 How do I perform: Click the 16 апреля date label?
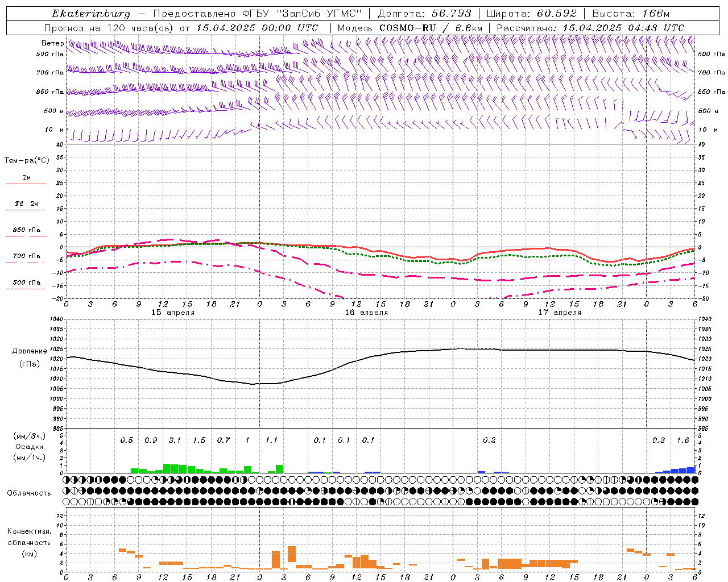366,313
